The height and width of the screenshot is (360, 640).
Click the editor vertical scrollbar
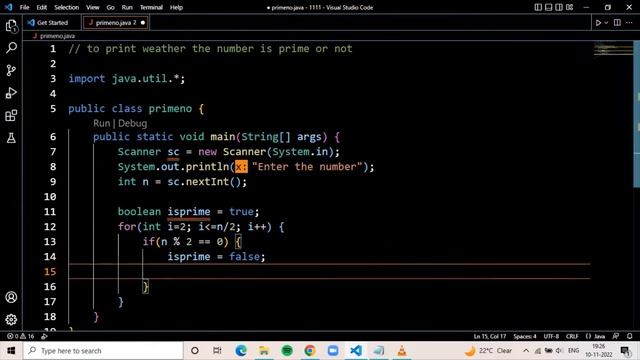point(636,114)
